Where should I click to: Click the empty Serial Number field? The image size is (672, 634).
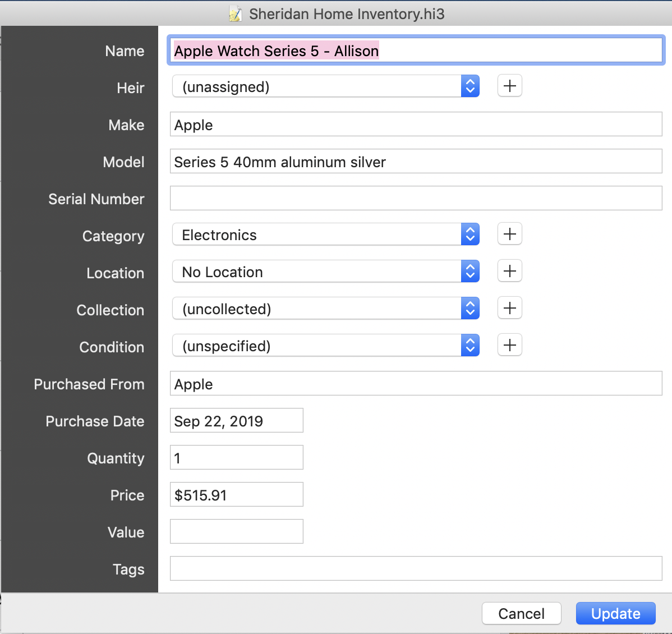point(415,199)
